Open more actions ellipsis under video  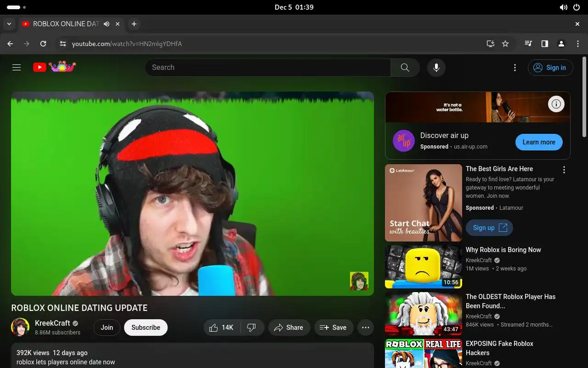click(366, 328)
